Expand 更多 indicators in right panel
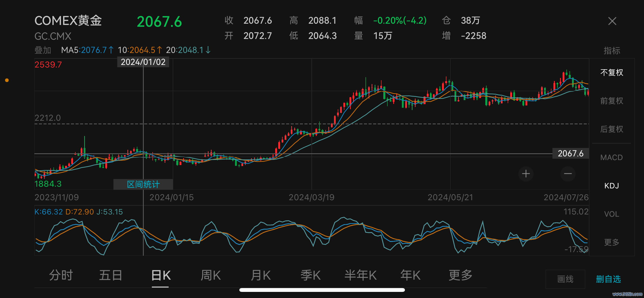This screenshot has height=298, width=644. [x=611, y=242]
